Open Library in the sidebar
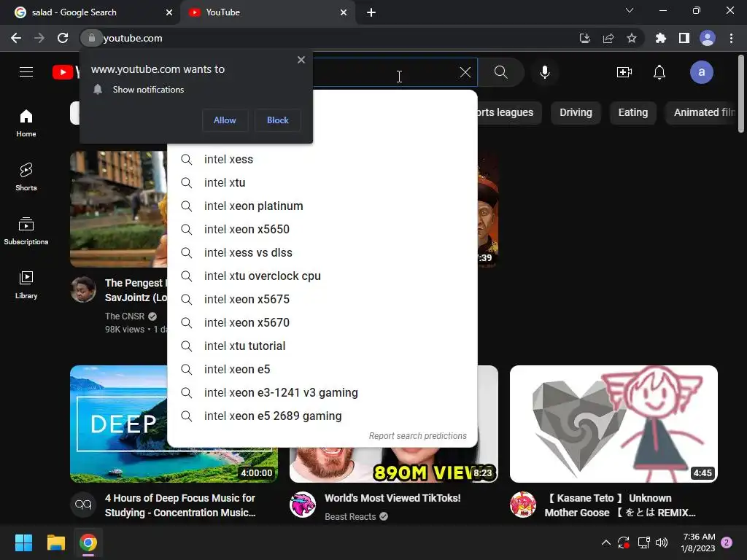Viewport: 747px width, 560px height. coord(26,284)
